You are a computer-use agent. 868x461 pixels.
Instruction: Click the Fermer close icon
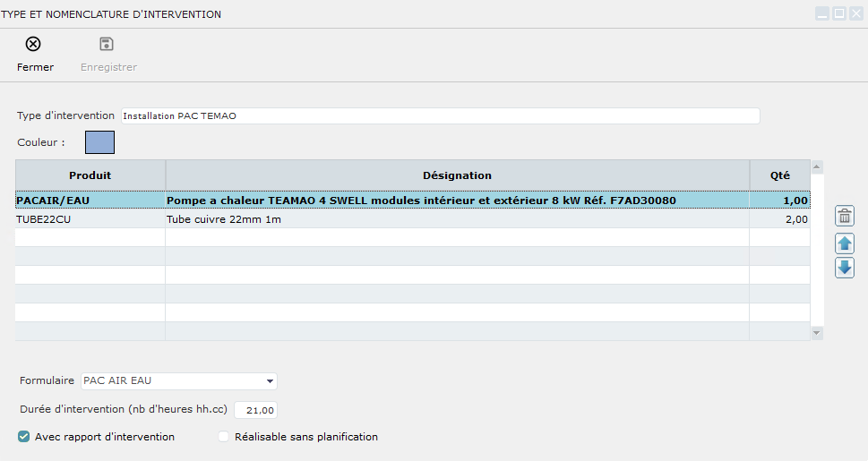pos(33,45)
